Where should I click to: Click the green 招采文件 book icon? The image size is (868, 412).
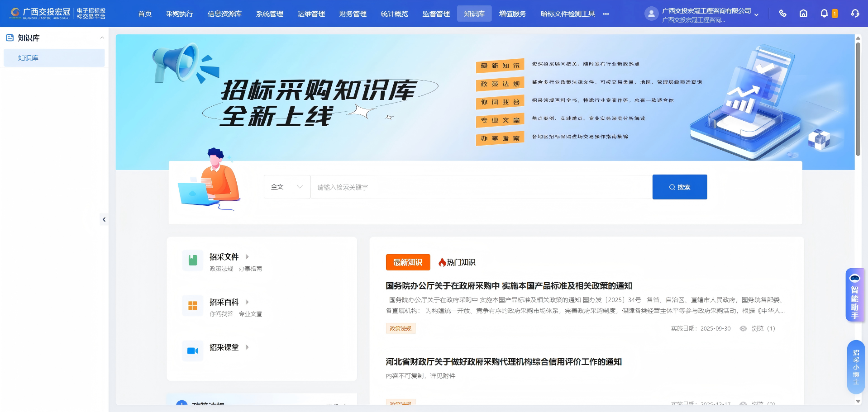193,260
